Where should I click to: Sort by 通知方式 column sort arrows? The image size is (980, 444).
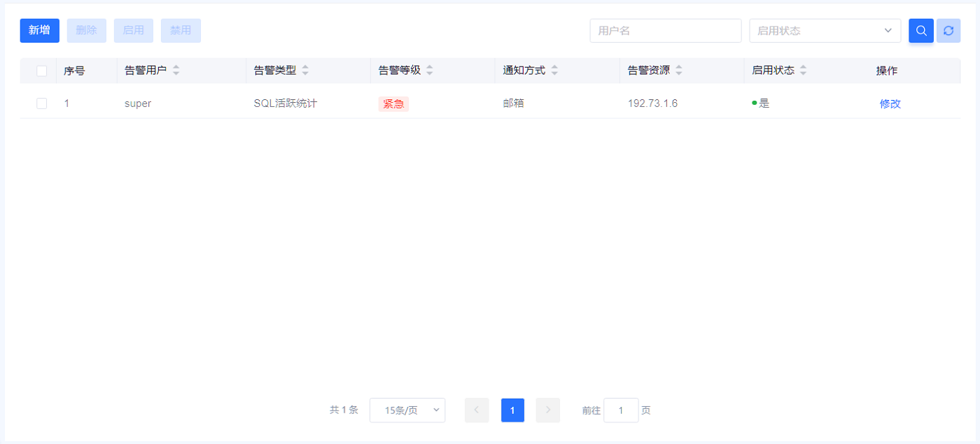tap(554, 71)
